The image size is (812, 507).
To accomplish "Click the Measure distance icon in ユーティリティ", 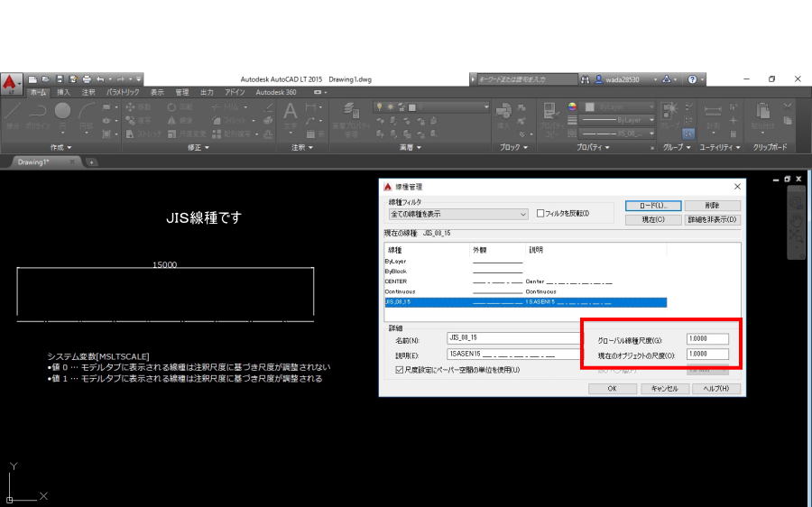I will (x=713, y=111).
